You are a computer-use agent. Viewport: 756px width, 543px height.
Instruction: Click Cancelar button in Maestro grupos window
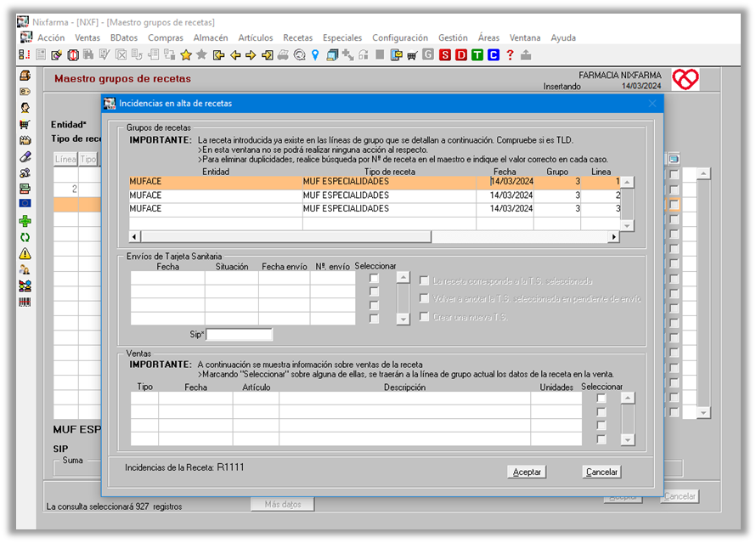680,496
